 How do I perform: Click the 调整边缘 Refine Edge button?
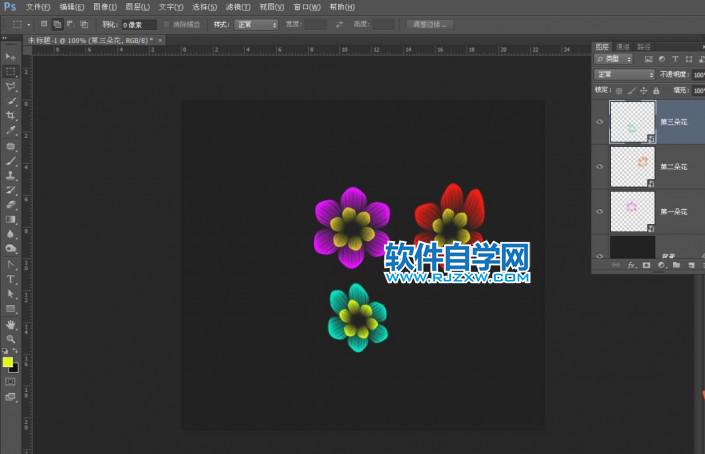(x=429, y=24)
